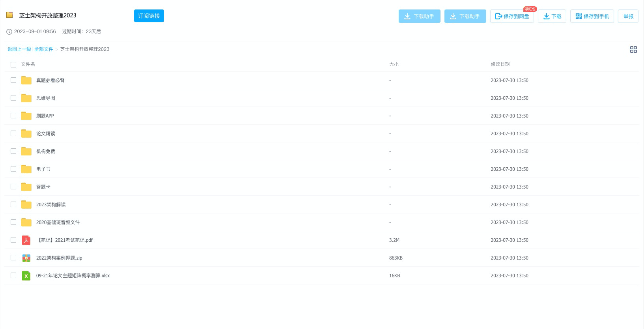Click the 过期时间：23天后 text
This screenshot has height=329, width=644.
81,32
